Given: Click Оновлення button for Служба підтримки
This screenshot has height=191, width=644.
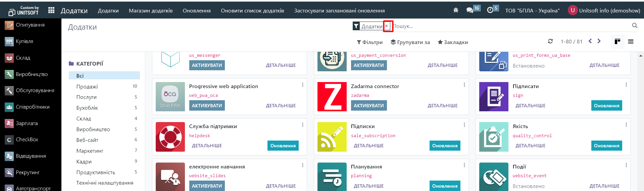Looking at the screenshot, I should (x=283, y=146).
